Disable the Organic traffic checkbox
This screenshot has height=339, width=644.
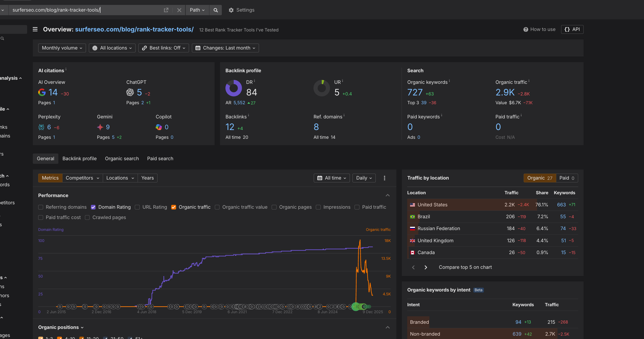click(174, 207)
